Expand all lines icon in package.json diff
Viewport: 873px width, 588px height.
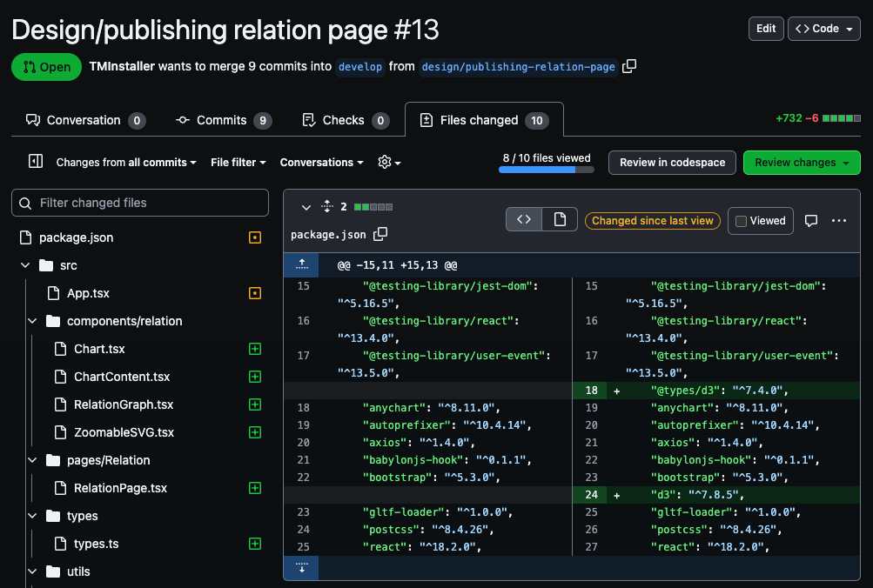[327, 206]
